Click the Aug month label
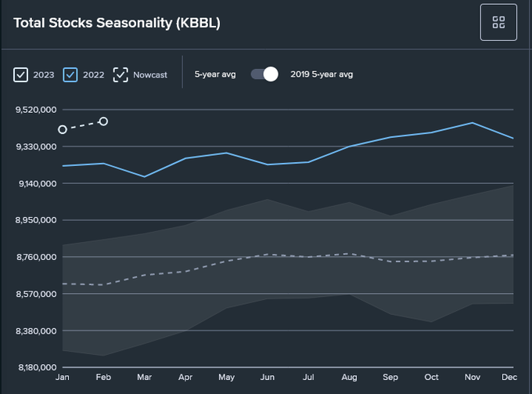 (350, 378)
